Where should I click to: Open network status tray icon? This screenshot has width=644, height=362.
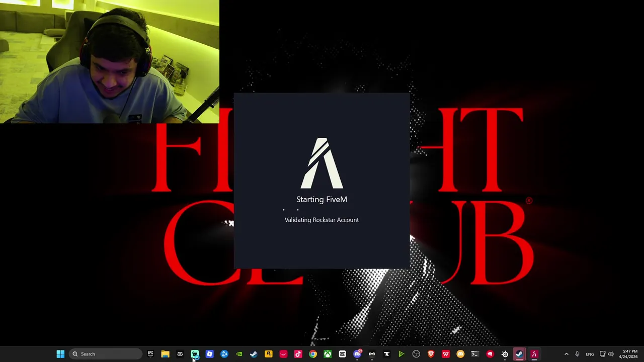click(x=602, y=354)
